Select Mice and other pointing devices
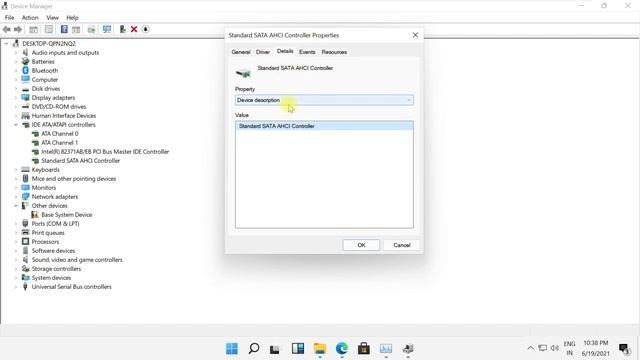 (x=74, y=179)
